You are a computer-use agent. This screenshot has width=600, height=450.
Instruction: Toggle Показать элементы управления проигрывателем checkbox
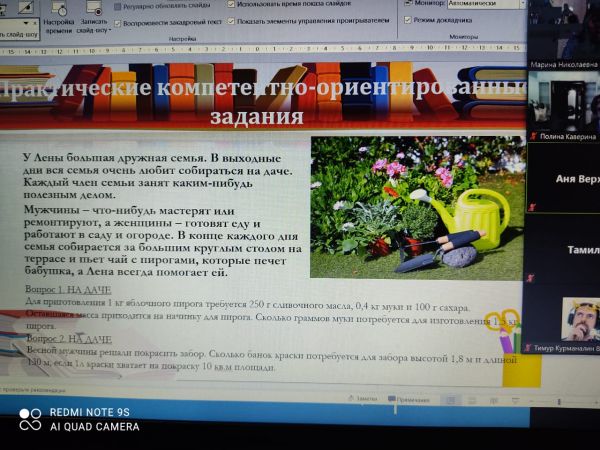(232, 20)
